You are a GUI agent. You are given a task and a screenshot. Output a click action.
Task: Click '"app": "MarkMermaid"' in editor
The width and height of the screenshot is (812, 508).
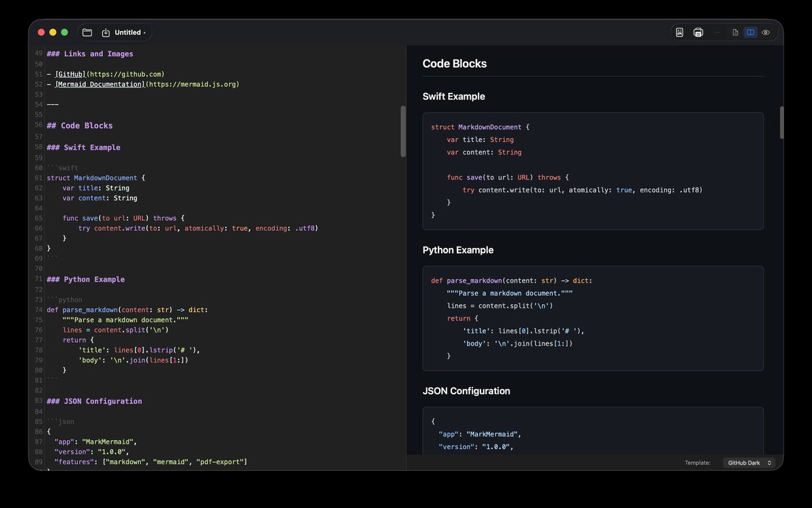click(95, 442)
